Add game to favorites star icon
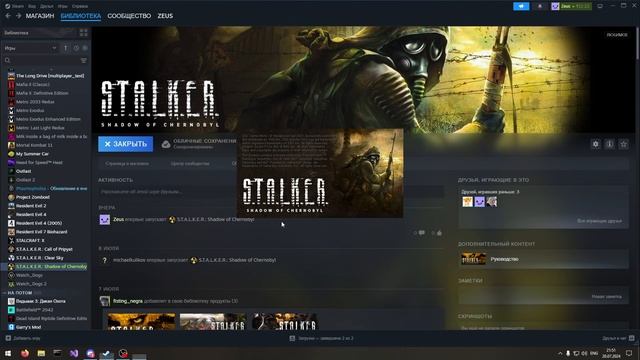The height and width of the screenshot is (360, 640). point(624,144)
